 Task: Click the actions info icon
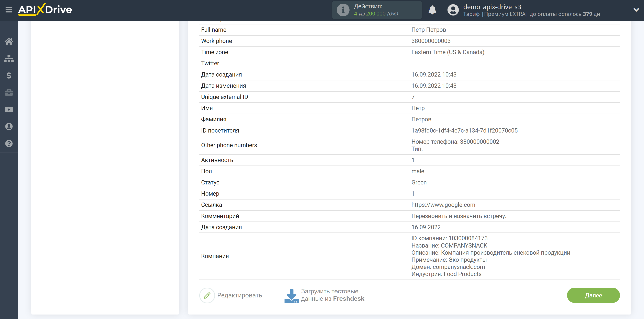(x=343, y=10)
